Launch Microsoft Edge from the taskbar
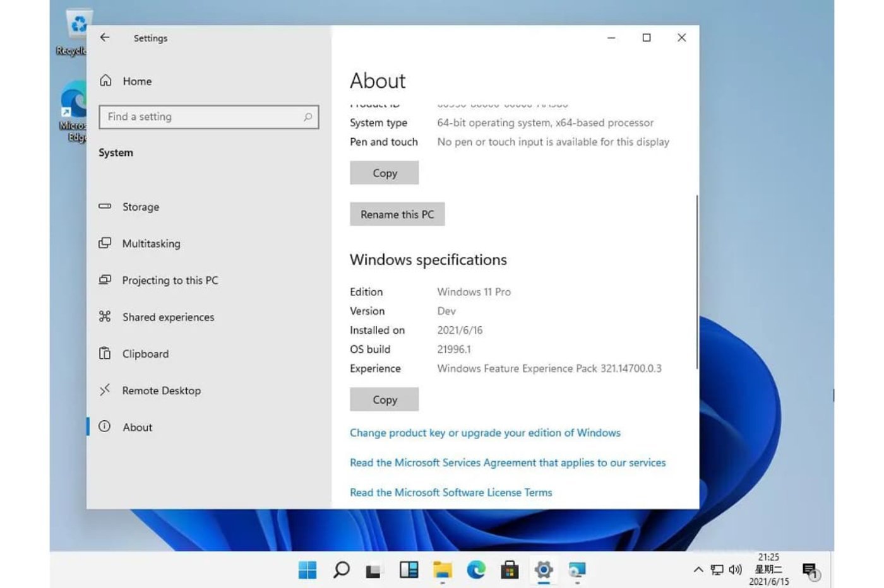This screenshot has height=588, width=884. coord(476,570)
